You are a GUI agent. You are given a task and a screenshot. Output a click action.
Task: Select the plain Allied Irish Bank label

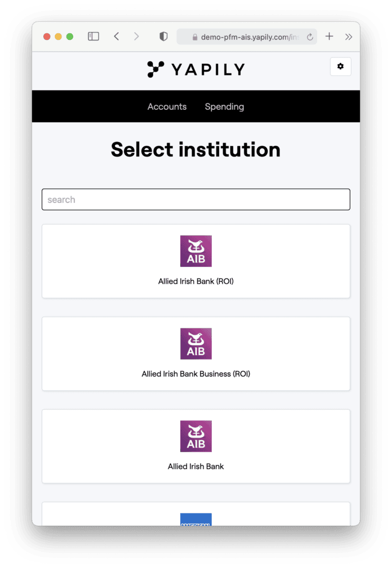pyautogui.click(x=196, y=466)
